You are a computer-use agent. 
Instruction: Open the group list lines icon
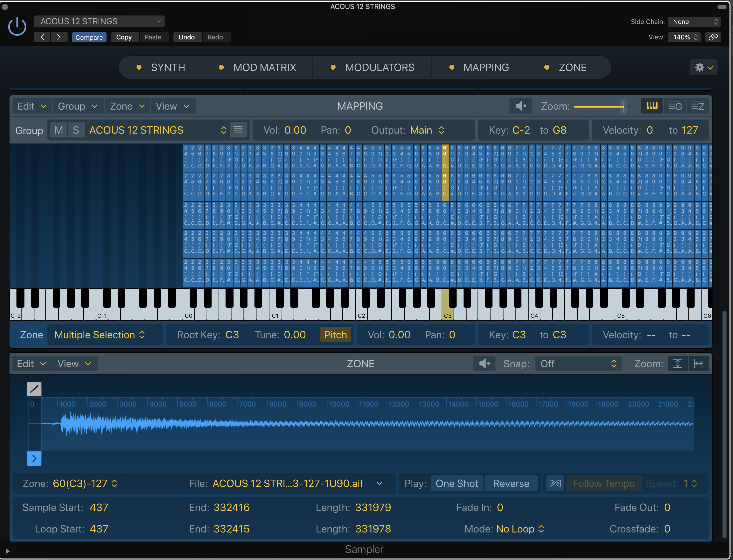coord(238,130)
